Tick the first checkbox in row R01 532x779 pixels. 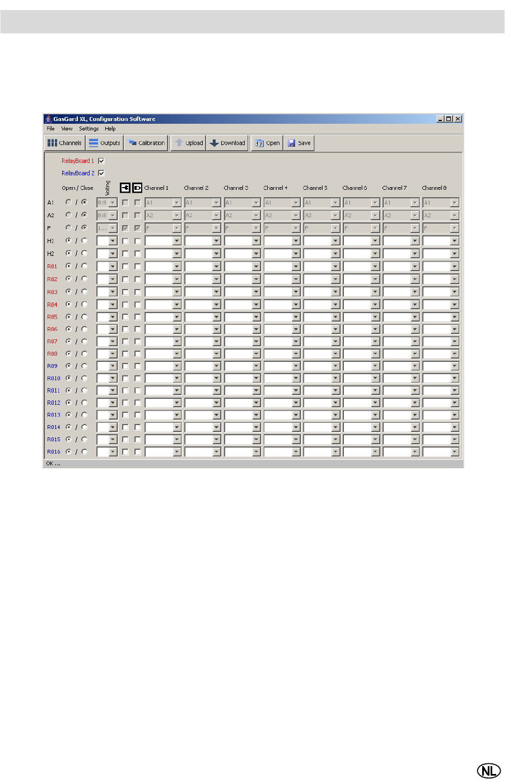pos(125,267)
